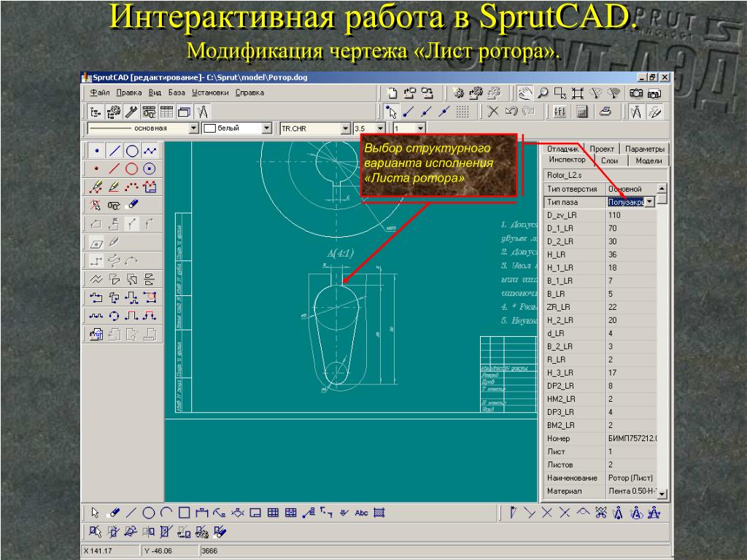Open the Установки menu

(210, 93)
